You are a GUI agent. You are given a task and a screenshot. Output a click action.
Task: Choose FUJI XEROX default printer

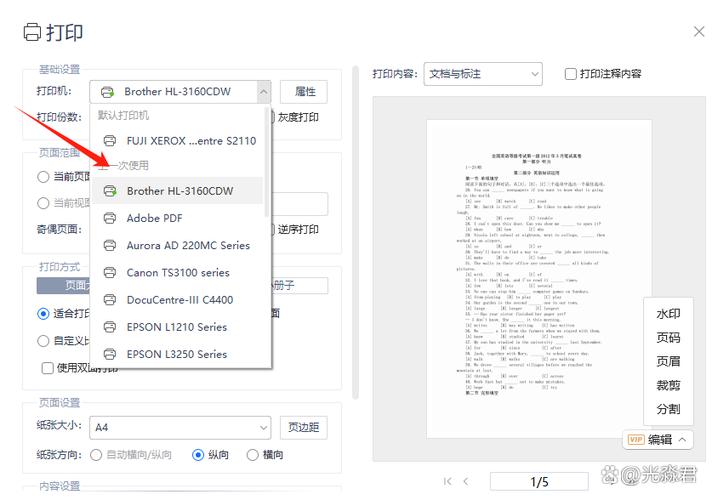(x=178, y=141)
